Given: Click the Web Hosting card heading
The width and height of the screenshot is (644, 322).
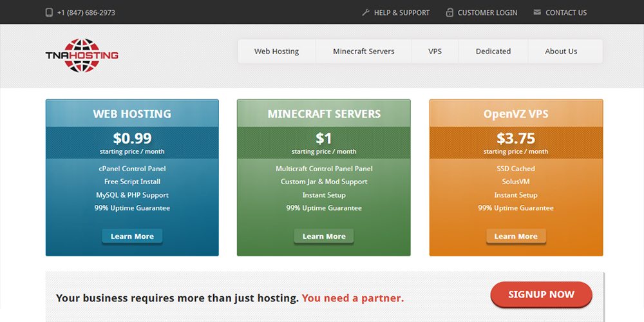Looking at the screenshot, I should tap(132, 114).
